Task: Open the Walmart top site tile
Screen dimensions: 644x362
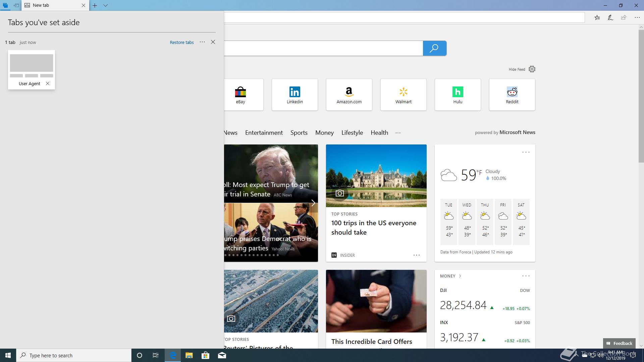Action: 404,95
